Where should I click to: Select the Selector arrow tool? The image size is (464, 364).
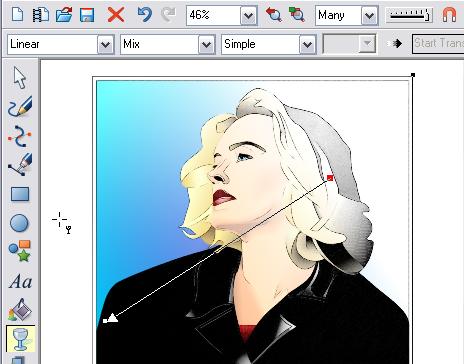(x=20, y=78)
